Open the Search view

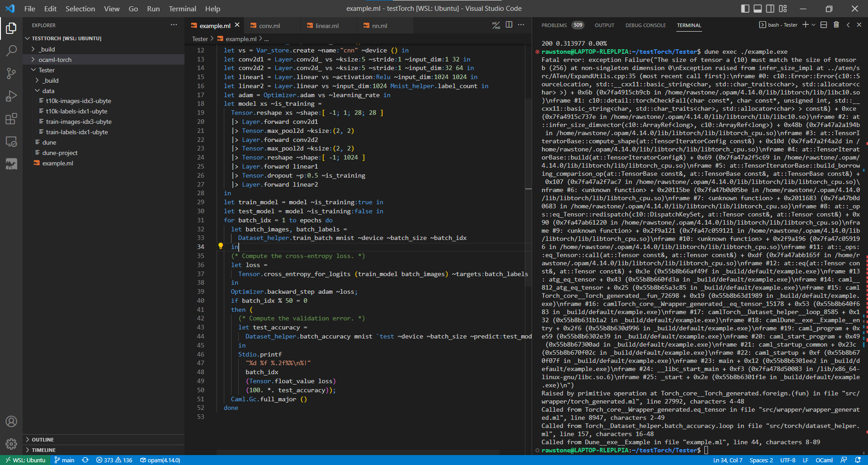point(11,51)
